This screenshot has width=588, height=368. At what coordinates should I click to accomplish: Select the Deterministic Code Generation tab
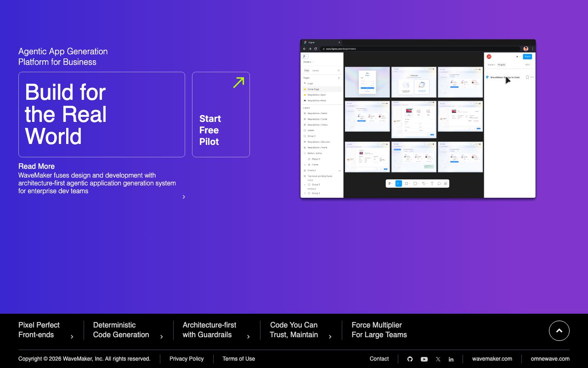128,330
